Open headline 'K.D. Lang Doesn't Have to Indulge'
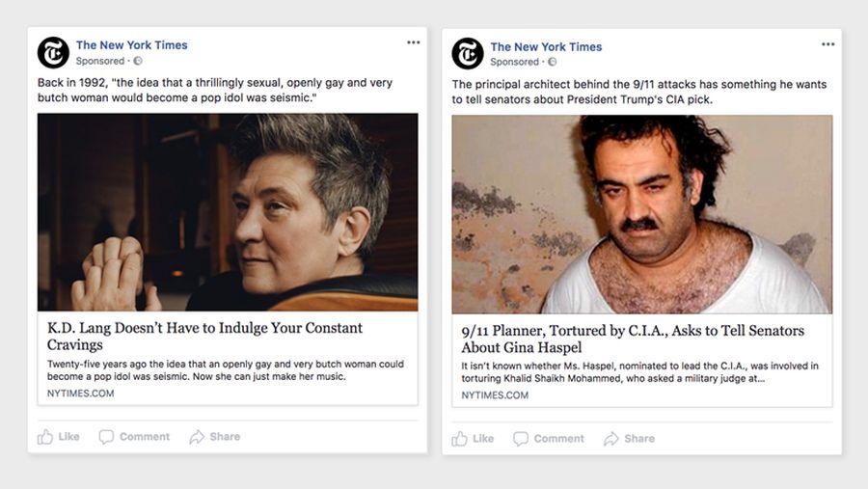 [x=204, y=337]
